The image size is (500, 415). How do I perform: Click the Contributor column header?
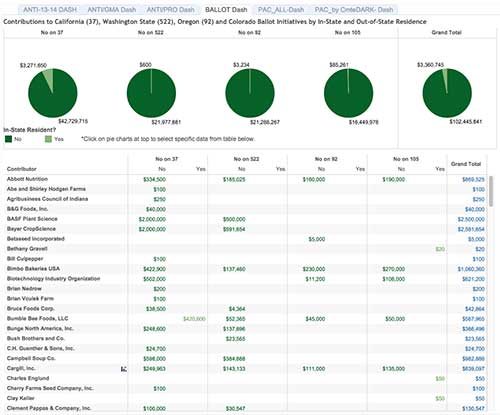coord(22,169)
